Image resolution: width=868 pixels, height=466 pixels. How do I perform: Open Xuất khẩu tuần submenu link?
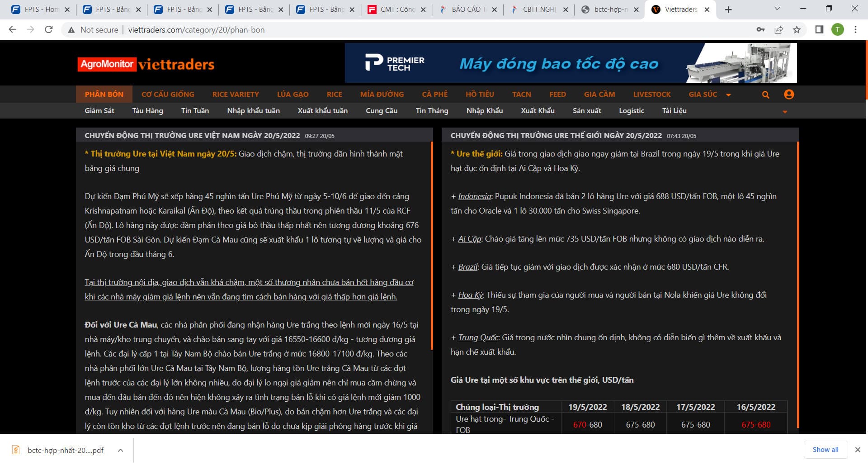322,110
